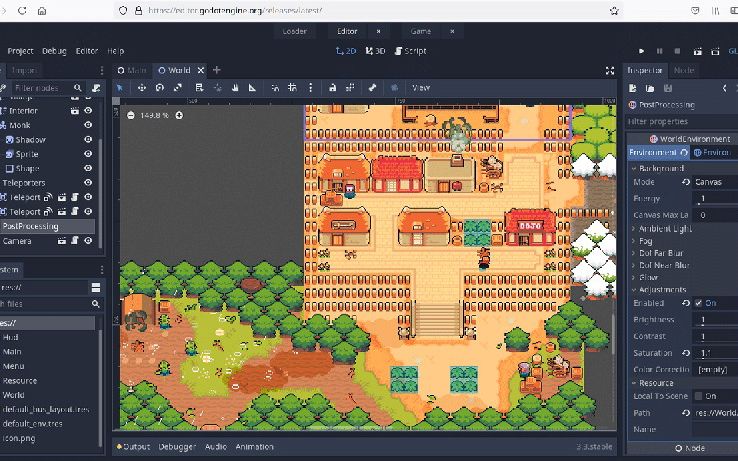Disable the Adjustments Enabled checkbox

click(698, 303)
